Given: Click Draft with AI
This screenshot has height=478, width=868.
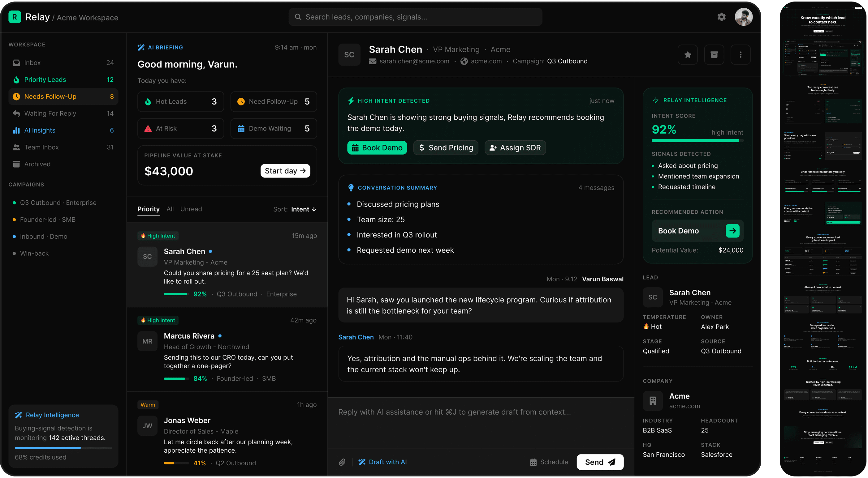Looking at the screenshot, I should point(382,462).
